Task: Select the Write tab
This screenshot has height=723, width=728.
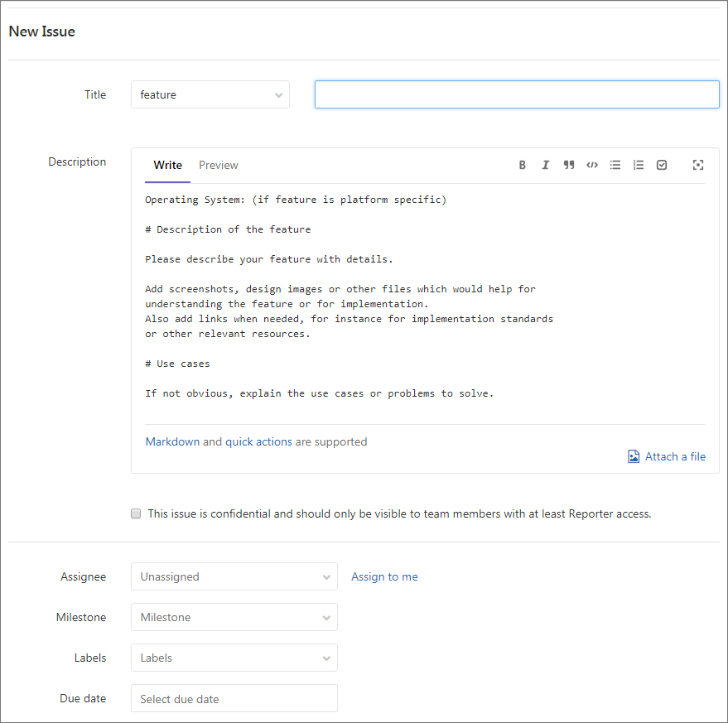Action: 166,165
